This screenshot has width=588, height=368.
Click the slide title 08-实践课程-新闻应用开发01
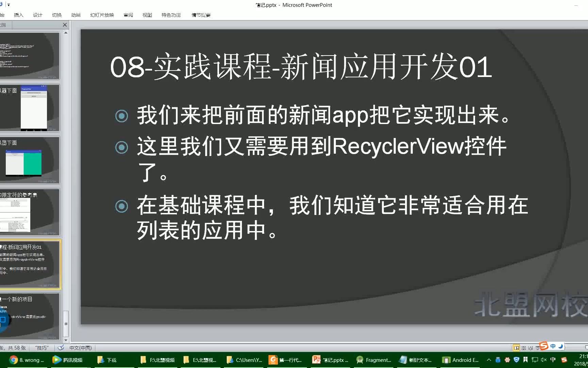tap(301, 67)
